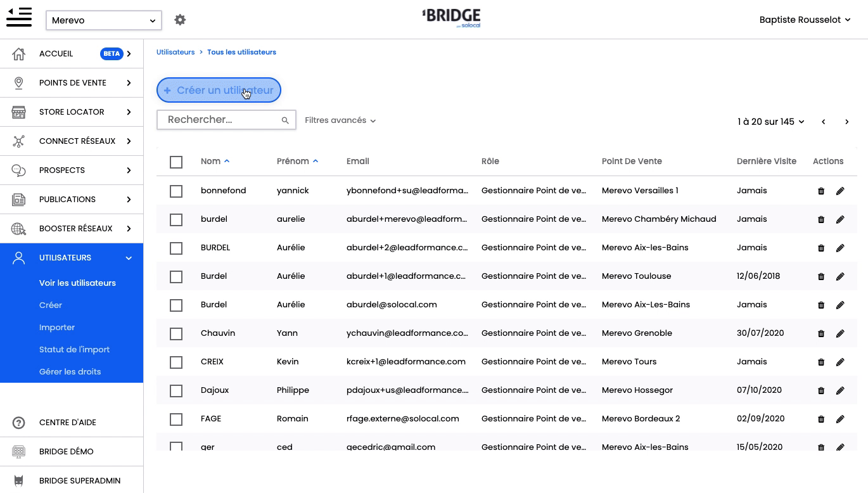Focus the Rechercher search field
868x493 pixels.
coord(226,120)
